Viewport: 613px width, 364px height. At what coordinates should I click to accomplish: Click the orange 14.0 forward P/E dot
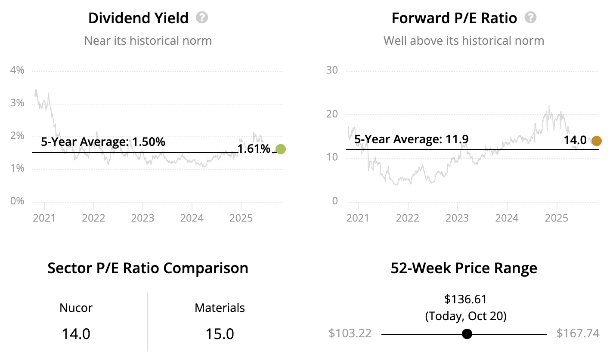[x=596, y=141]
